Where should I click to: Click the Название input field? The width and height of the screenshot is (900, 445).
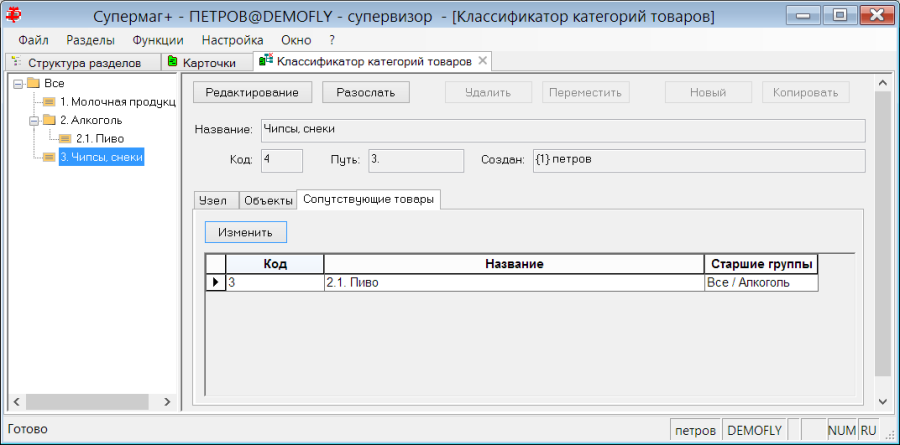click(562, 130)
